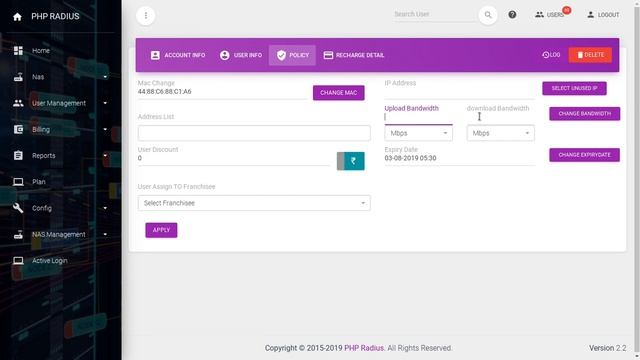Viewport: 640px width, 360px height.
Task: Click the Mac Change value 44:88:C6:88:C1:A6
Action: 164,91
